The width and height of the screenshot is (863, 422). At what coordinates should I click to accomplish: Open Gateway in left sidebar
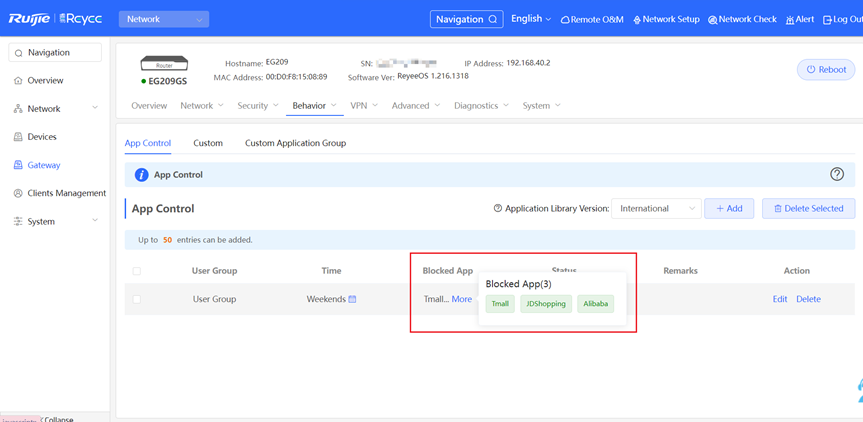pyautogui.click(x=44, y=165)
